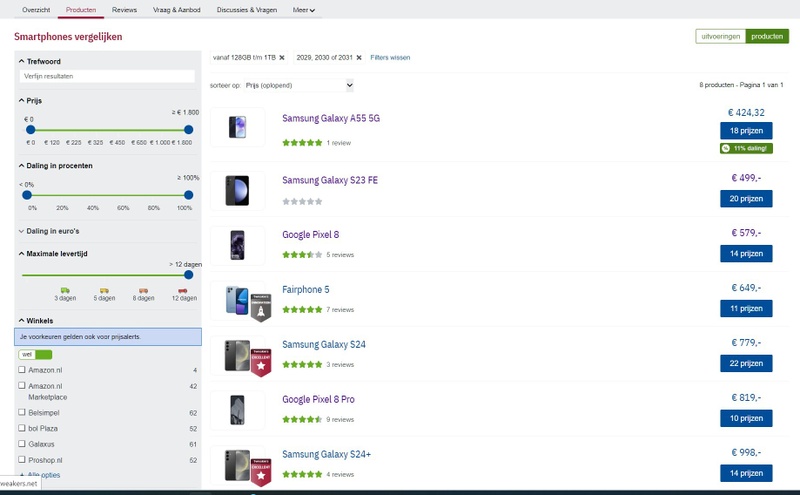View 22 prijzen for Samsung Galaxy S24

[746, 363]
